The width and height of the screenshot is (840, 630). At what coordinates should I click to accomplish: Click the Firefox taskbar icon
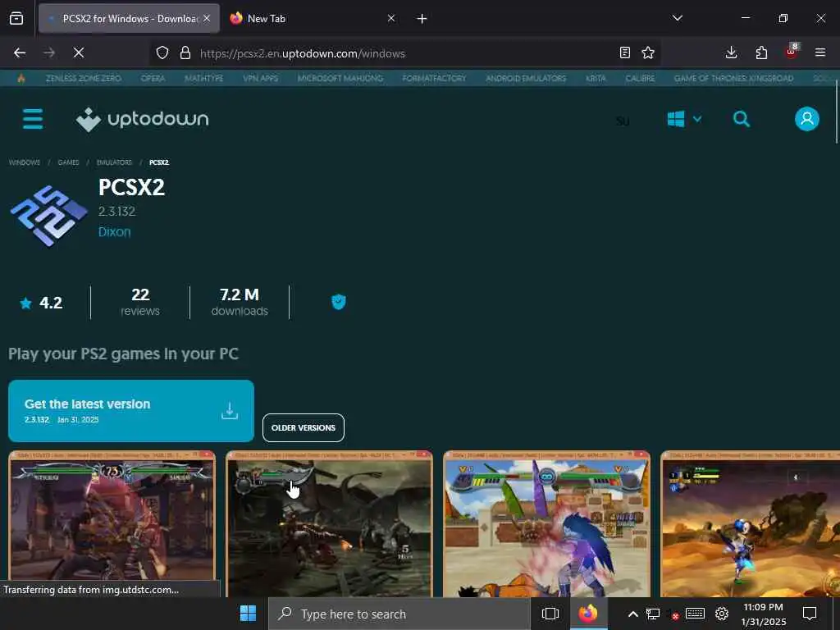(x=587, y=614)
